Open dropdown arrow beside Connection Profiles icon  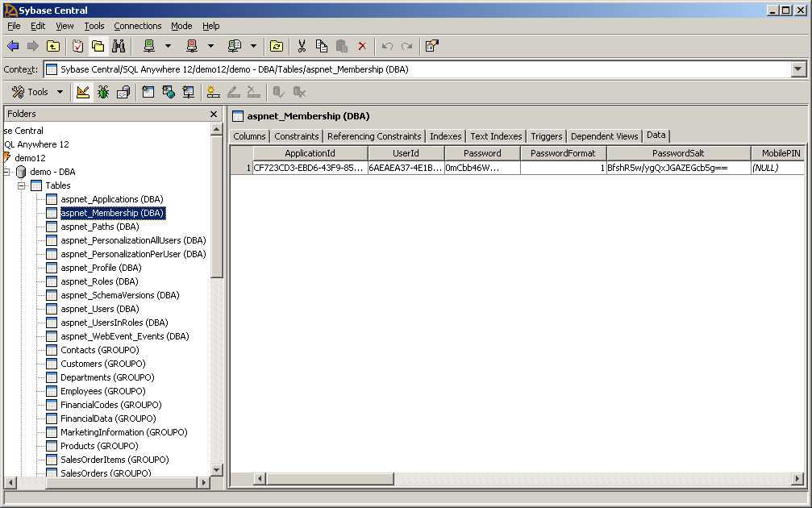(x=253, y=46)
